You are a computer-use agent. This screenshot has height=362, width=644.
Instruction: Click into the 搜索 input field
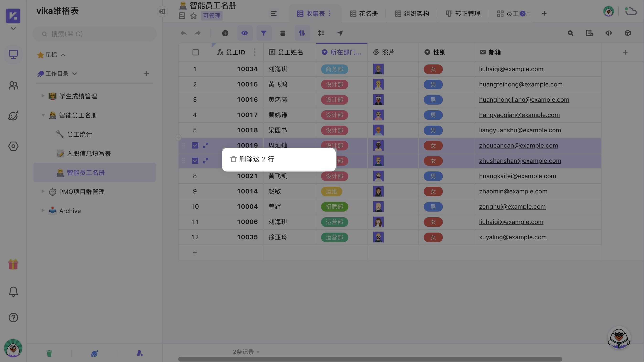(95, 34)
